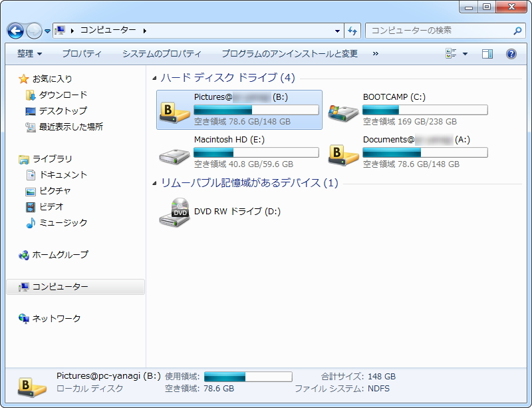Click the BOOTCAMP free space bar
The height and width of the screenshot is (408, 532).
426,110
